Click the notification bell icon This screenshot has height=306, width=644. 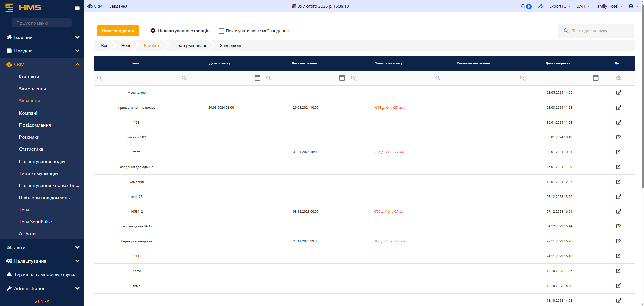pyautogui.click(x=523, y=6)
